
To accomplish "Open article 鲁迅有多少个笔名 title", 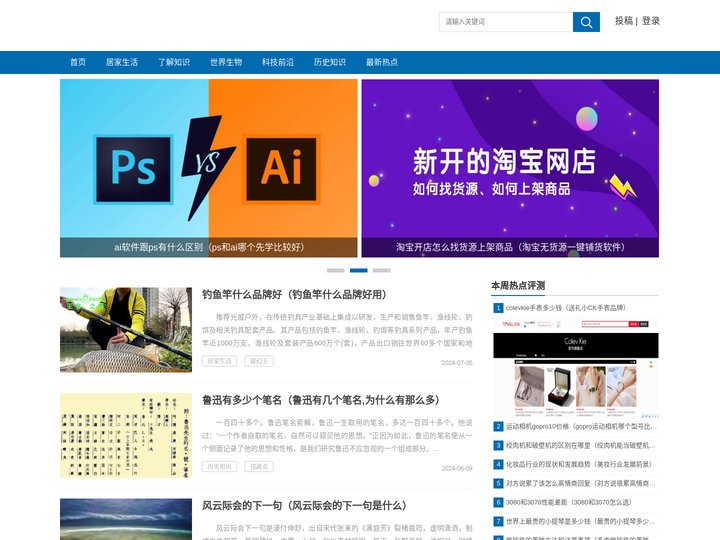I will point(321,400).
